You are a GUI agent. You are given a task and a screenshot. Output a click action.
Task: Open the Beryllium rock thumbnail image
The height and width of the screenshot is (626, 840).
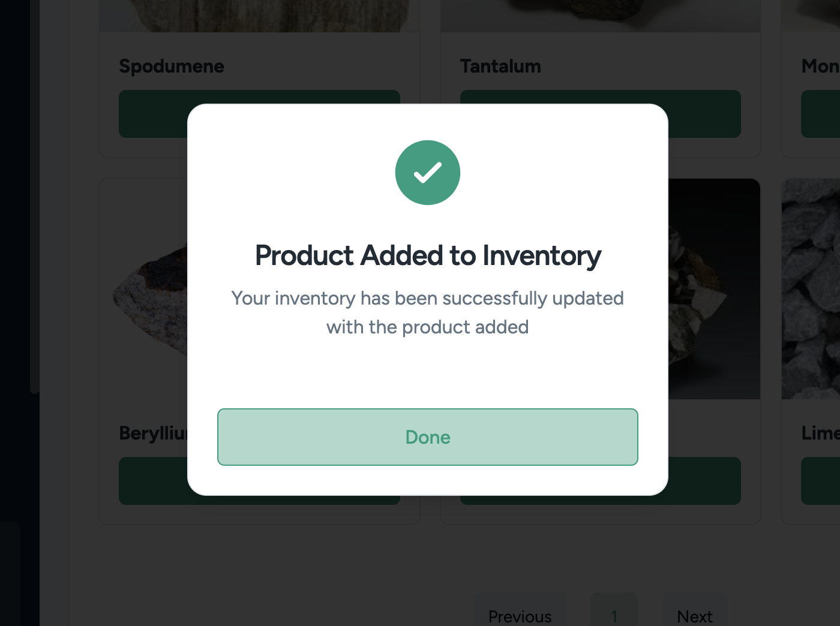pos(150,294)
